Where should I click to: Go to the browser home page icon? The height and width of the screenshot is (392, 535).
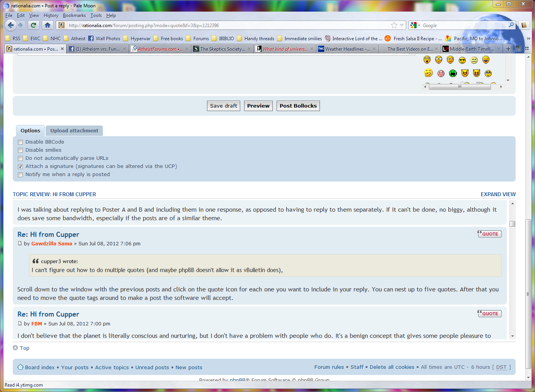point(47,25)
